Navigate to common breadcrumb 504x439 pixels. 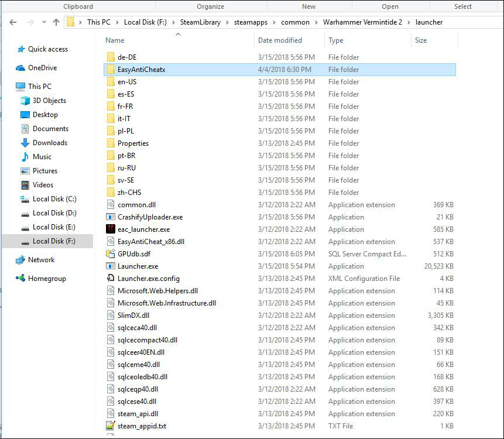coord(295,22)
